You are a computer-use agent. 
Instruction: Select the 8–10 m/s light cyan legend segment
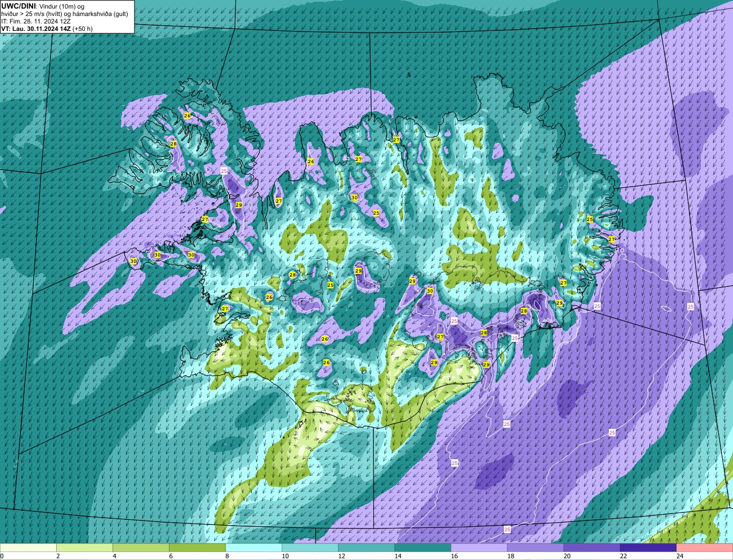point(254,547)
